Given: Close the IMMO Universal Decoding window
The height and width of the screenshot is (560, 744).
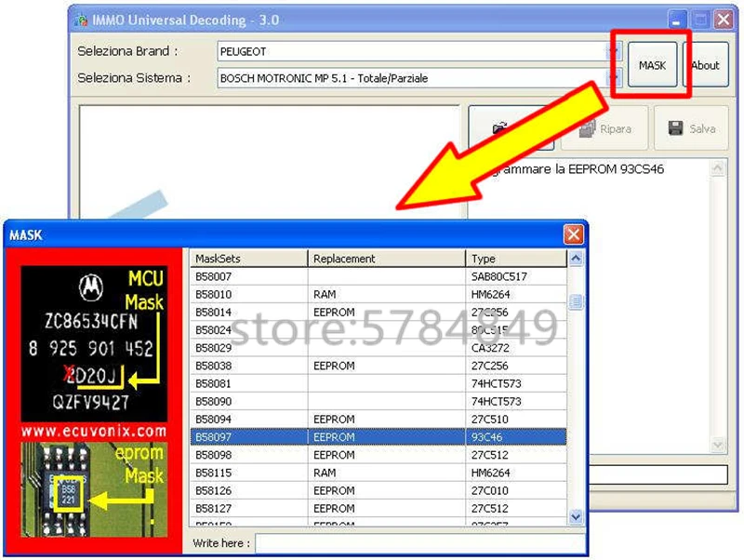Looking at the screenshot, I should pyautogui.click(x=724, y=20).
